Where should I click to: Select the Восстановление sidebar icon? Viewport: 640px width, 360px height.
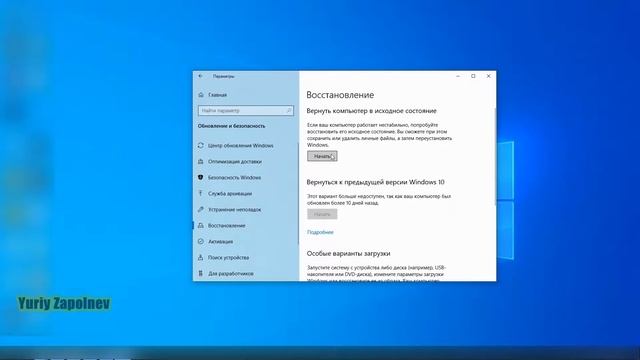point(200,225)
